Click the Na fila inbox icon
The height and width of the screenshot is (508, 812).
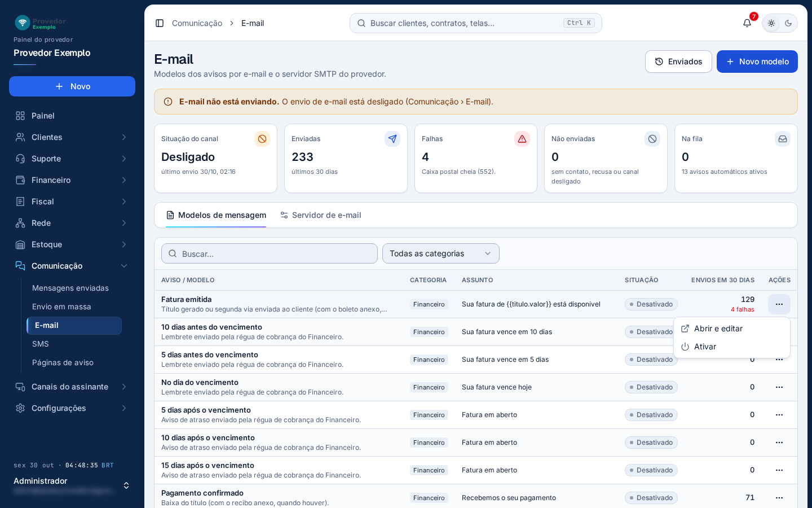[x=783, y=139]
